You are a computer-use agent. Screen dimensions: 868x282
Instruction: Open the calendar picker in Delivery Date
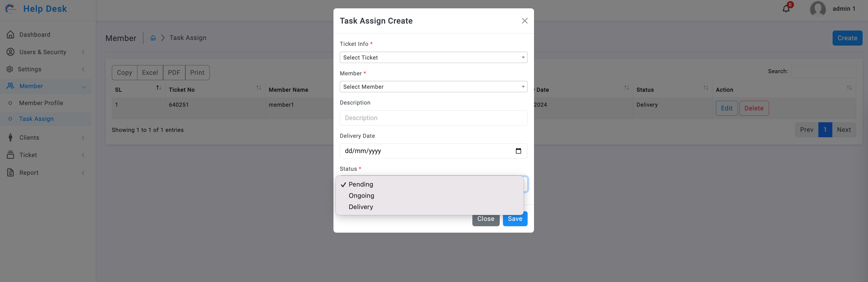coord(518,151)
